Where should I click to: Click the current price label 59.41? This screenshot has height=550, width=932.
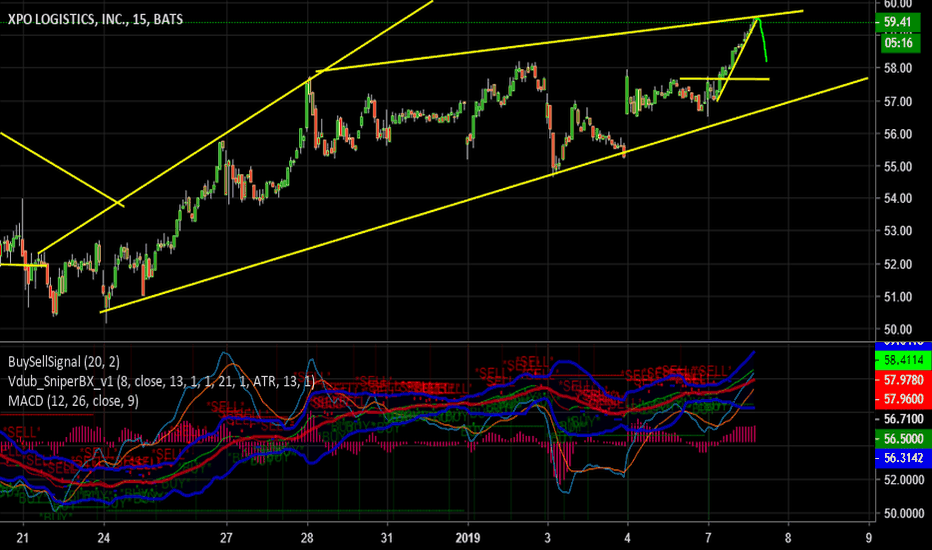point(898,23)
